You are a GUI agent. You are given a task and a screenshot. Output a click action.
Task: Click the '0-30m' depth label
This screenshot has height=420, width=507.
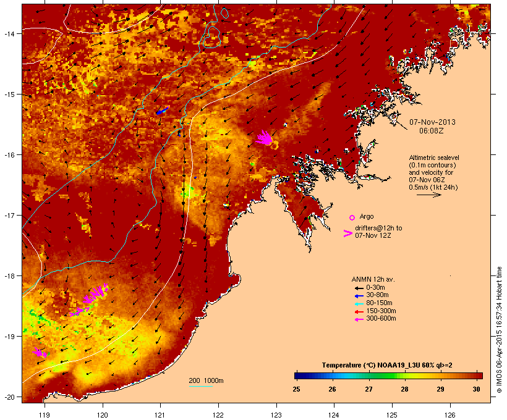tap(375, 288)
